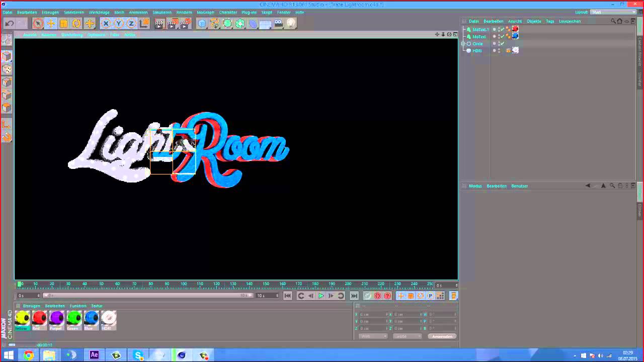The height and width of the screenshot is (362, 644).
Task: Select the Live Selection arrow tool
Action: tap(38, 23)
